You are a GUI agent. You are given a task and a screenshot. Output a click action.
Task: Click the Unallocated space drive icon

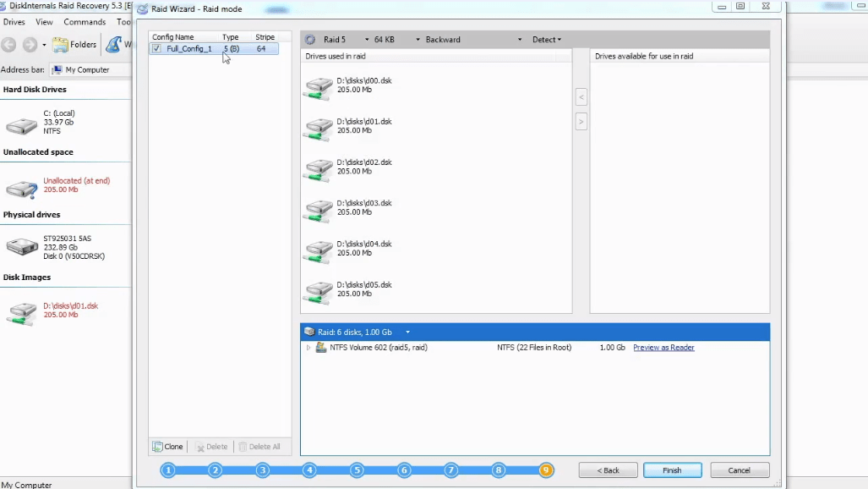21,189
